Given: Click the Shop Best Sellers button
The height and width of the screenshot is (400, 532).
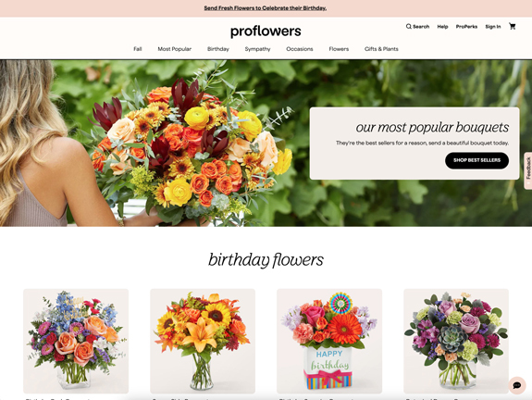Looking at the screenshot, I should click(x=476, y=160).
